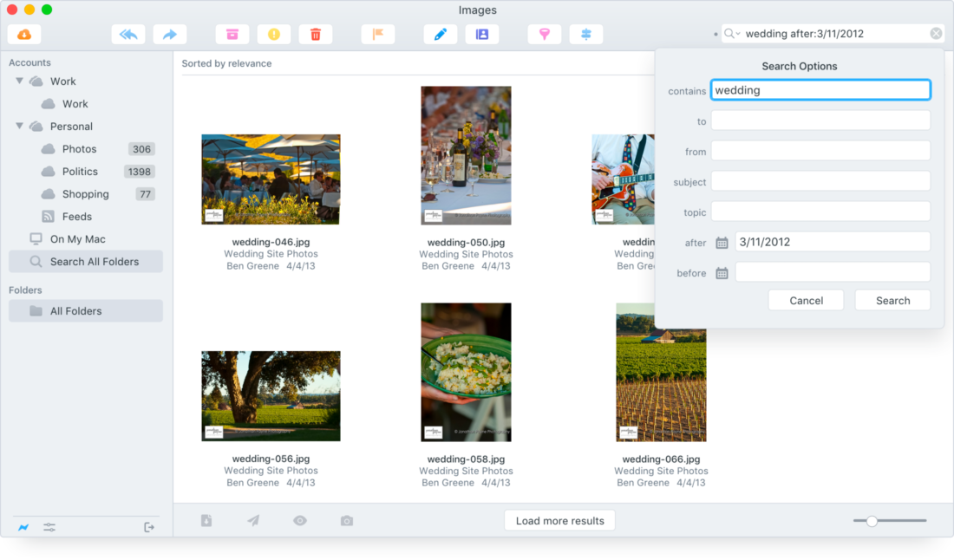The image size is (954, 560).
Task: Click the Photos unread count 306
Action: click(141, 149)
